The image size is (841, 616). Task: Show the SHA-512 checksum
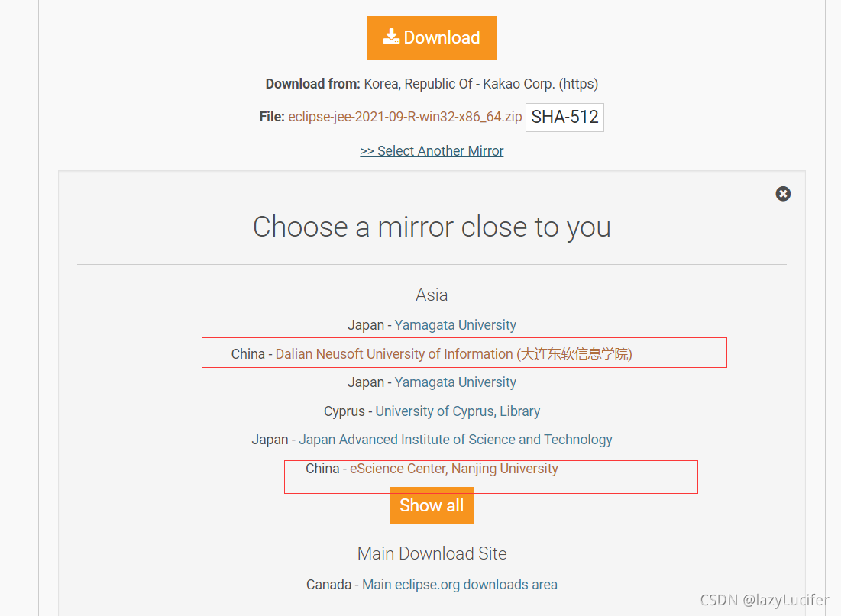tap(564, 117)
